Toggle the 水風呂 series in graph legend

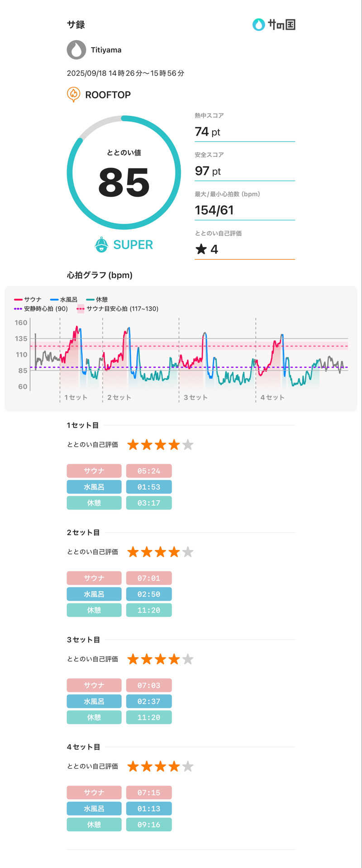tap(64, 299)
